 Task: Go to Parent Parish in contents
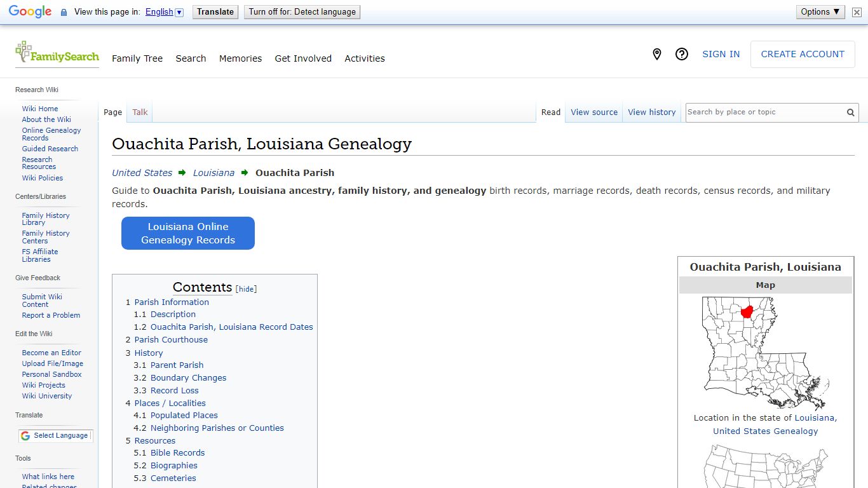177,365
